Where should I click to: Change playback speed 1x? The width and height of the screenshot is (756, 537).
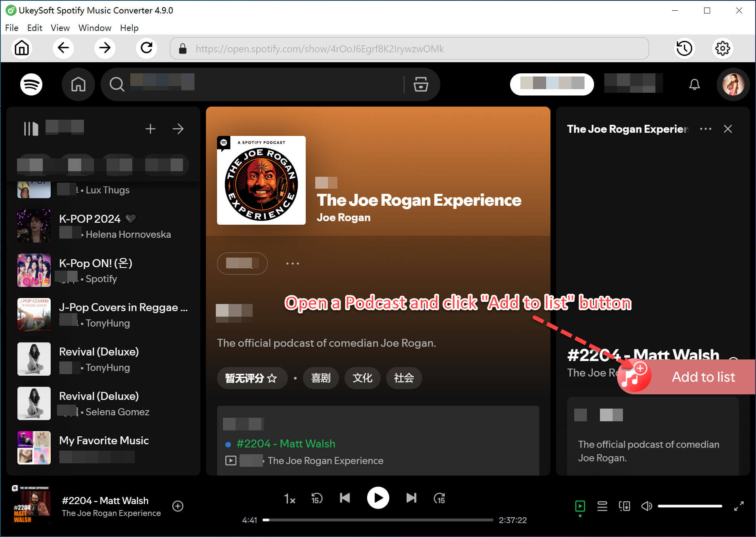click(x=289, y=499)
